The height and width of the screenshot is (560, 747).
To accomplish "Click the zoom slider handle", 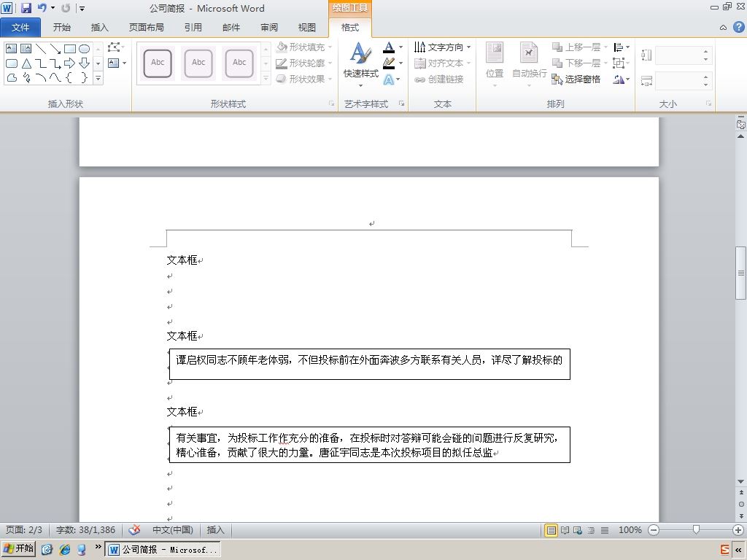I will tap(696, 529).
